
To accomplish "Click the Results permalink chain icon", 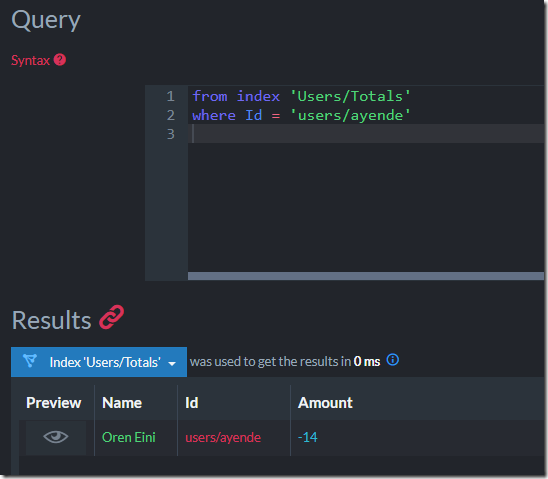I will point(111,317).
